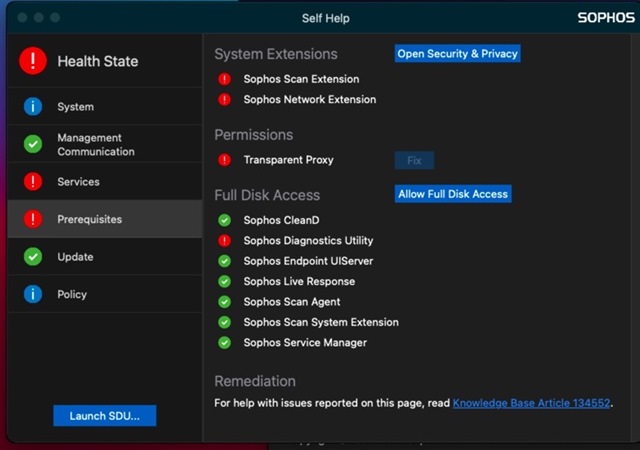The height and width of the screenshot is (450, 640).
Task: Select the Prerequisites sidebar item
Action: 105,219
